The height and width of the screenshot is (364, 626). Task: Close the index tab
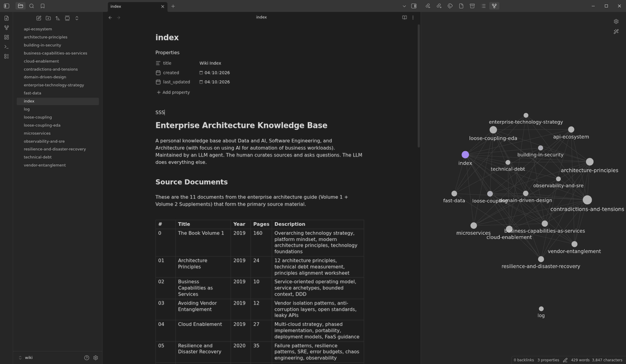point(162,6)
